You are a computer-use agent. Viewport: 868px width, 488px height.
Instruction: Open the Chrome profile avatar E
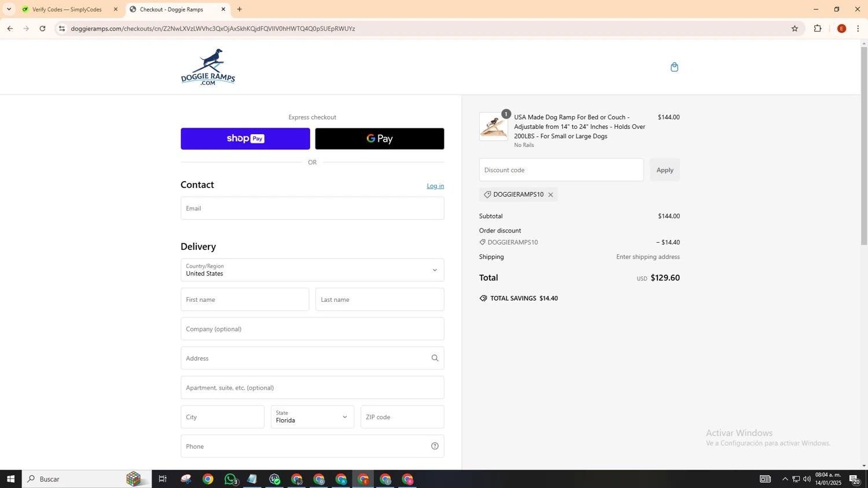tap(841, 28)
